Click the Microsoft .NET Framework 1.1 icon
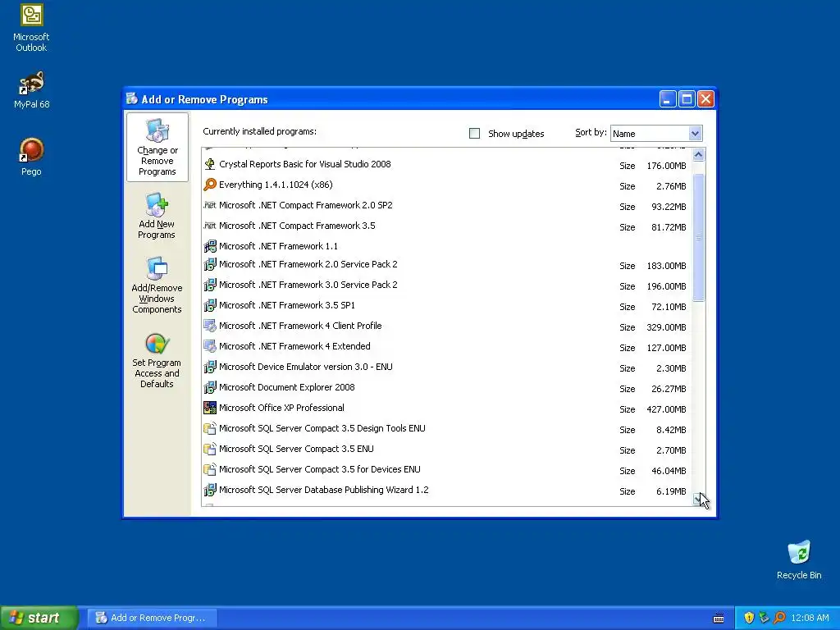This screenshot has height=630, width=840. coord(210,246)
